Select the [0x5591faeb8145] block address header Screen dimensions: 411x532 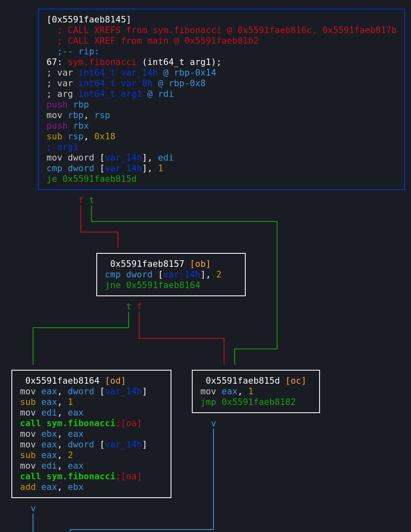89,20
